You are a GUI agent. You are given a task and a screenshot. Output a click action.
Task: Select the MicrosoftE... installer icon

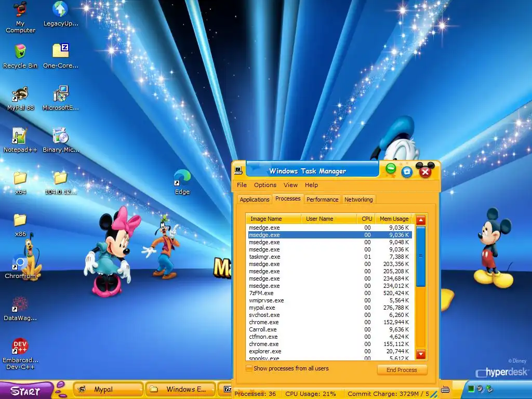click(x=61, y=98)
